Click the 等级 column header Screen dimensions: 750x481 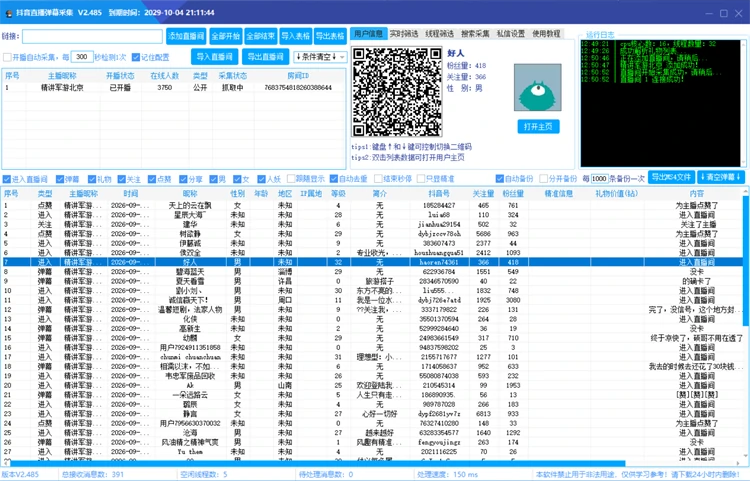coord(338,194)
